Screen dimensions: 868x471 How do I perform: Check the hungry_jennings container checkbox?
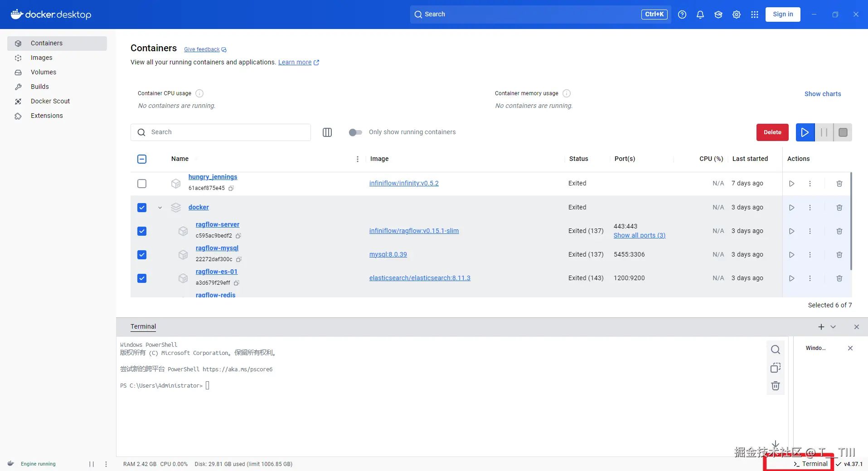click(x=142, y=184)
